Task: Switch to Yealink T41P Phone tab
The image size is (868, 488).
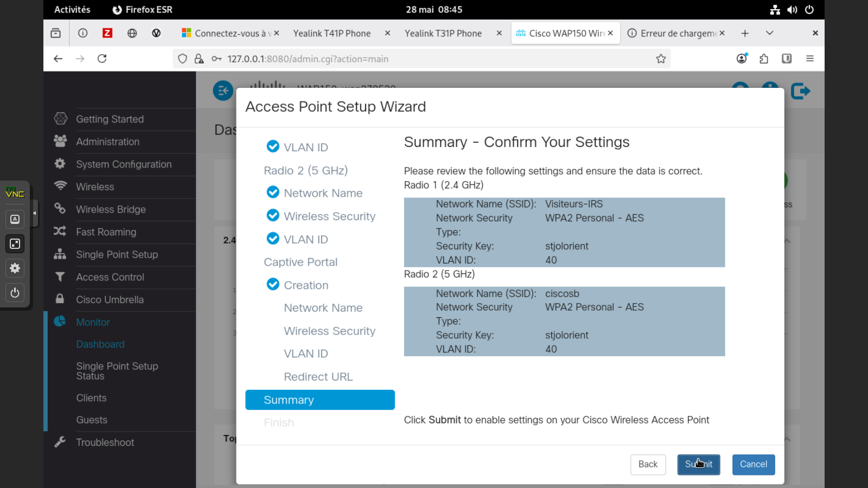Action: (342, 33)
